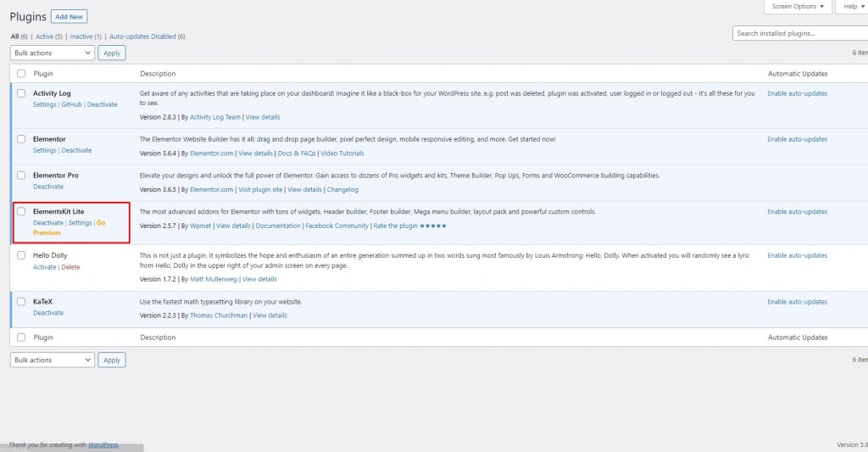
Task: Click the Elementor Pro plugin name
Action: tap(55, 175)
